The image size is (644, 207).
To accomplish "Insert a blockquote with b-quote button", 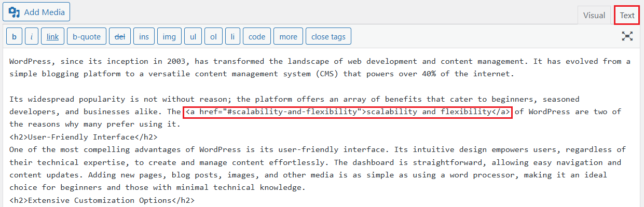I will pyautogui.click(x=87, y=37).
